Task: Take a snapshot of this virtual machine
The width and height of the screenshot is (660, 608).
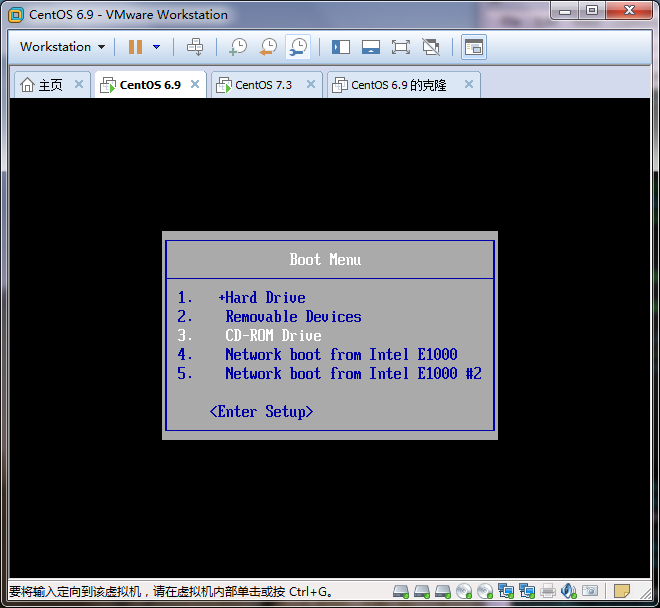Action: coord(238,47)
